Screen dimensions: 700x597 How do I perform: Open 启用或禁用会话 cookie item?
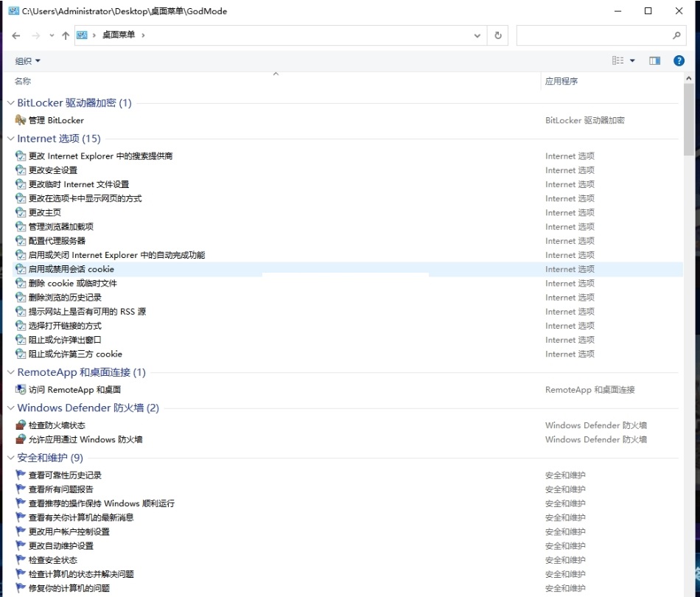pyautogui.click(x=71, y=270)
